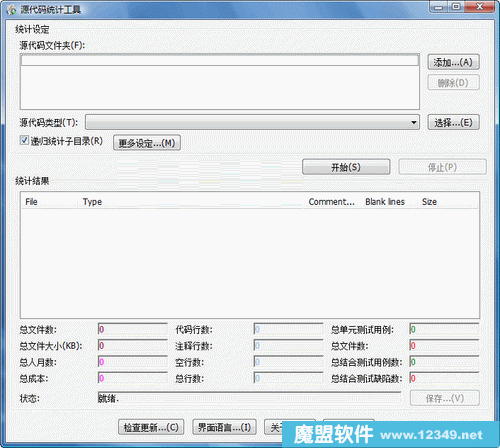Click the Blank lines column header
This screenshot has width=500, height=448.
click(389, 202)
